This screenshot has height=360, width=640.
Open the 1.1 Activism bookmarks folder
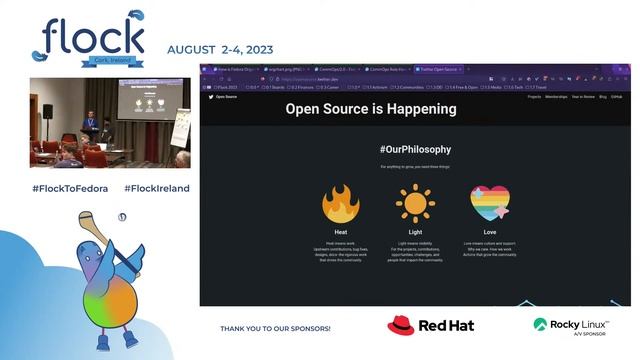tap(375, 87)
